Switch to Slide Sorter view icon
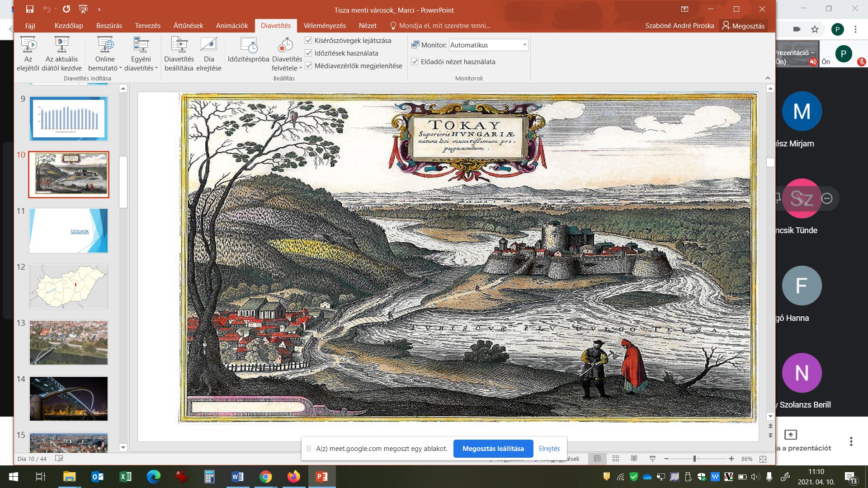The image size is (868, 488). (616, 459)
